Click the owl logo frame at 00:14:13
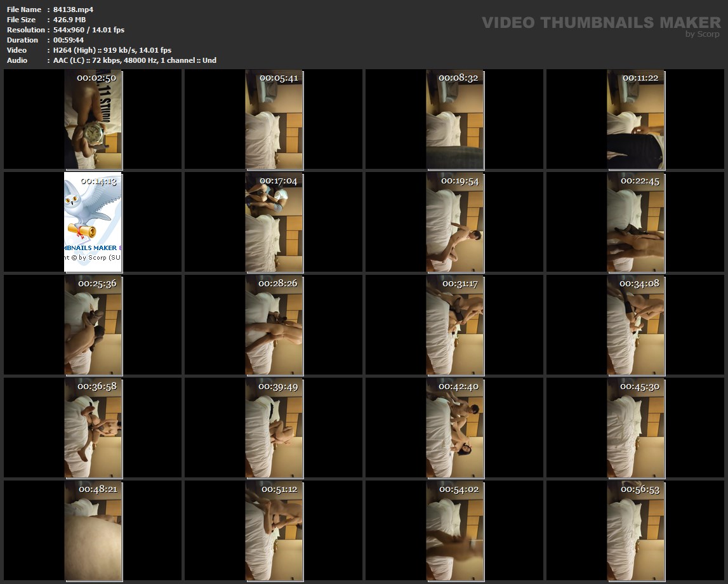The width and height of the screenshot is (728, 584). click(93, 222)
